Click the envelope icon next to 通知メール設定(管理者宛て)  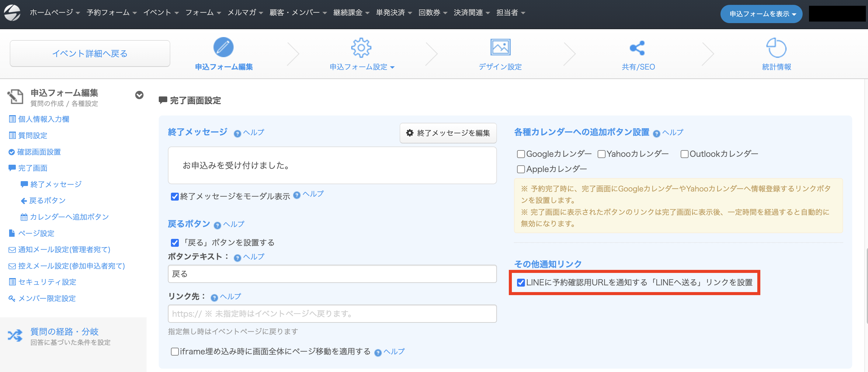[12, 250]
